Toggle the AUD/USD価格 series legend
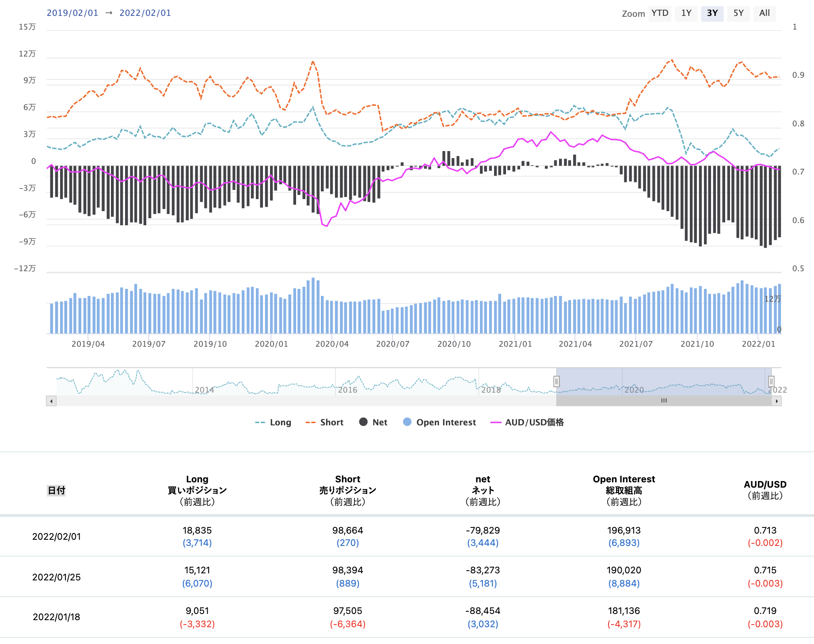Viewport: 814px width, 644px height. [x=527, y=422]
